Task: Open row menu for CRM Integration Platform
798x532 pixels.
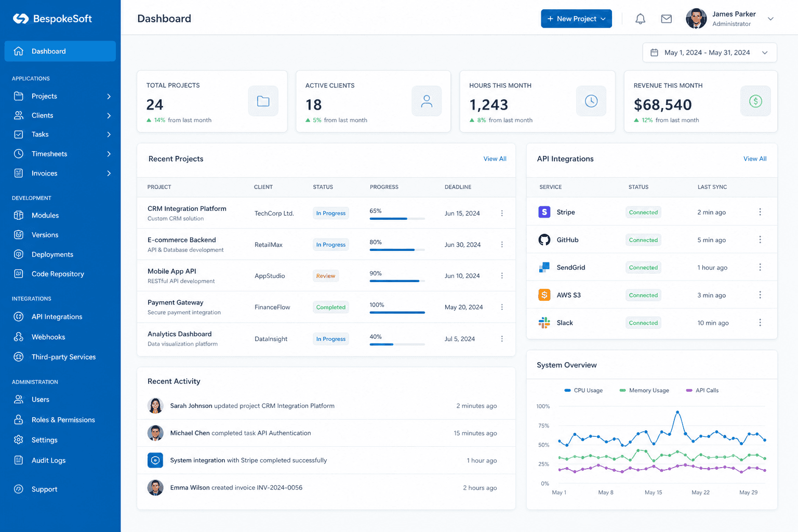Action: pyautogui.click(x=502, y=213)
